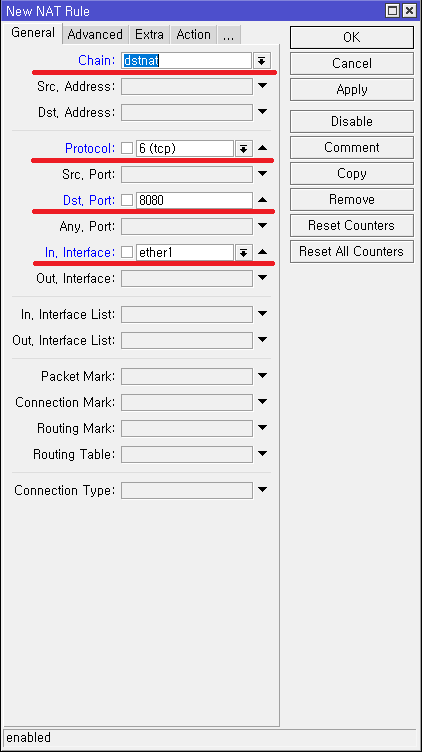Expand the Any. Port field
The height and width of the screenshot is (752, 422).
262,226
